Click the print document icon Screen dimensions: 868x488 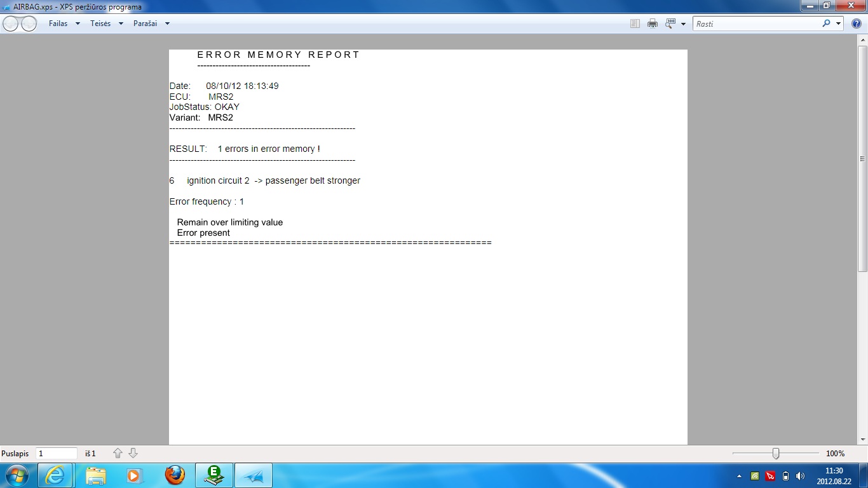(x=652, y=24)
